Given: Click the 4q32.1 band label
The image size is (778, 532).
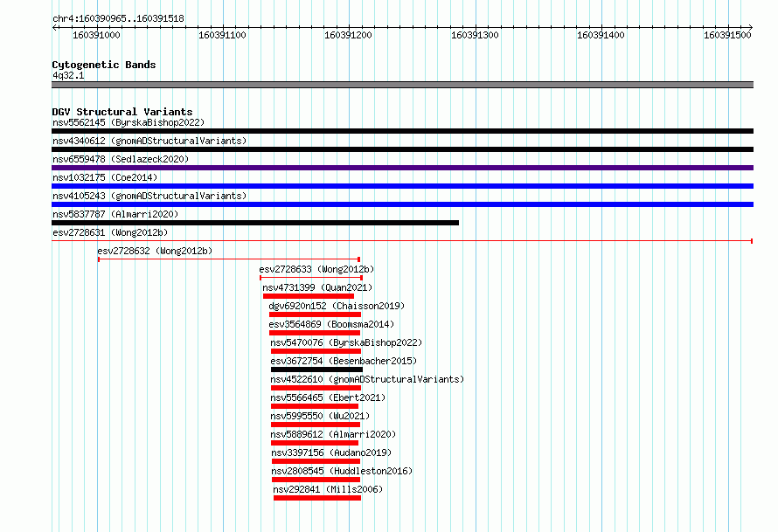Looking at the screenshot, I should [x=68, y=75].
